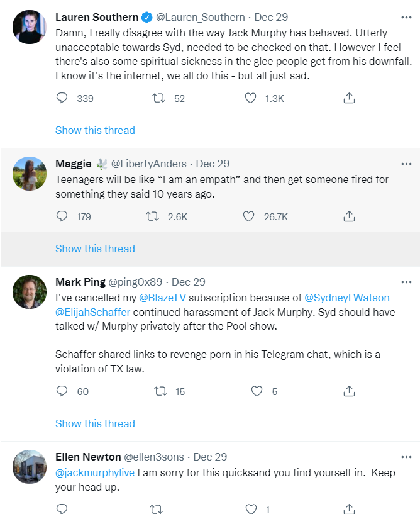Open Lauren Southern's profile avatar

pyautogui.click(x=30, y=27)
